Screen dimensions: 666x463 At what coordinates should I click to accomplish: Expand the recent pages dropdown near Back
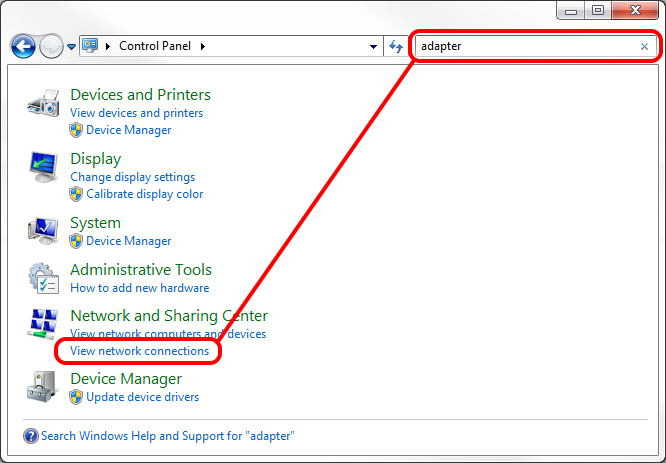coord(71,47)
